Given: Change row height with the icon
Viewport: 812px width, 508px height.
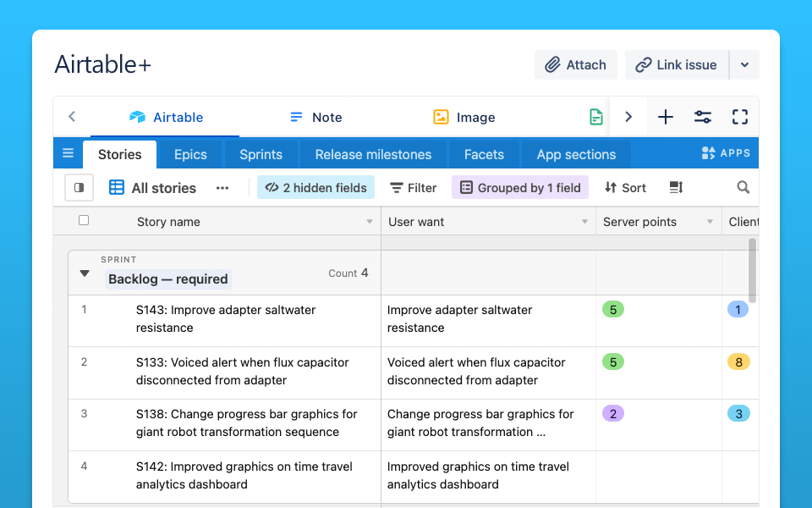Looking at the screenshot, I should click(x=677, y=188).
